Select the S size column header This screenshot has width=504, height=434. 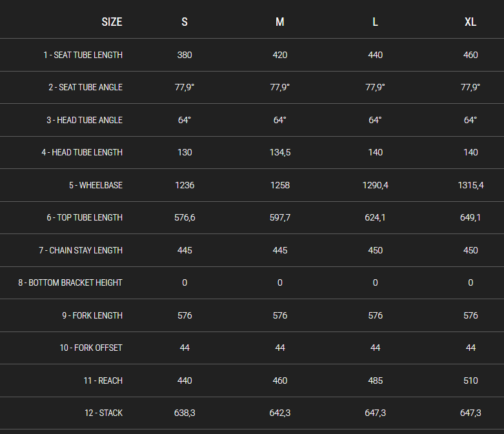point(185,22)
